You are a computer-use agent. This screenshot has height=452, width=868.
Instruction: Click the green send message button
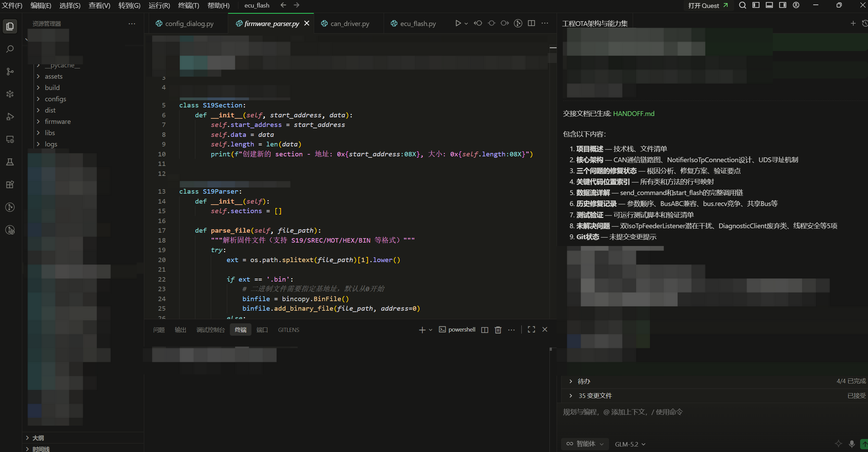tap(865, 444)
